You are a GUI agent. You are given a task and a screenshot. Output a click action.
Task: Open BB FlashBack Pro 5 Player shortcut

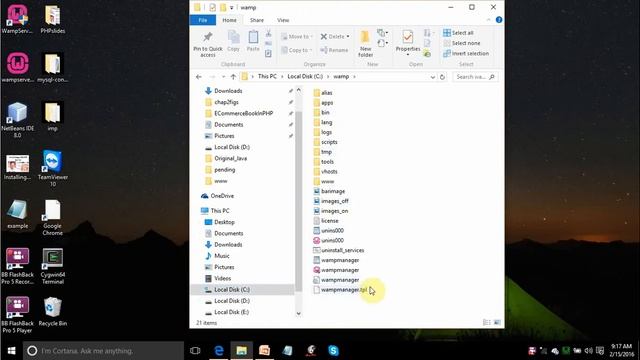pyautogui.click(x=18, y=315)
